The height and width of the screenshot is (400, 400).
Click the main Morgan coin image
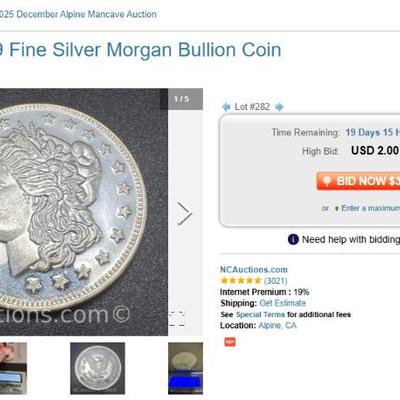click(x=83, y=212)
